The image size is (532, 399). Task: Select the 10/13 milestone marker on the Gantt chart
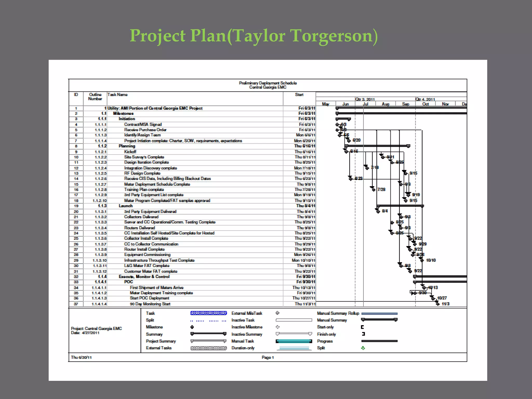pos(424,288)
